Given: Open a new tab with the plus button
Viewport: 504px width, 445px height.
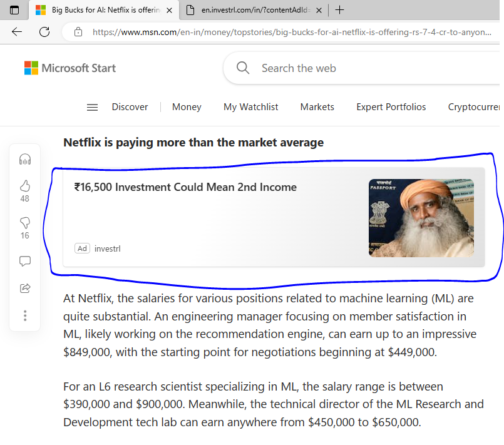Looking at the screenshot, I should 339,10.
